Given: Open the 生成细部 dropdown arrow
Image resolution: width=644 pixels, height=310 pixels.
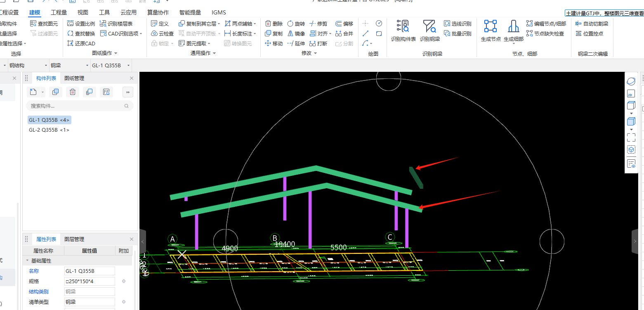Looking at the screenshot, I should click(514, 44).
